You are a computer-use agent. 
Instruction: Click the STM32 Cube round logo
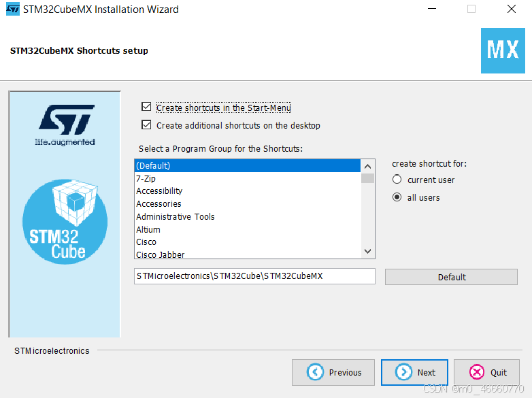65,222
